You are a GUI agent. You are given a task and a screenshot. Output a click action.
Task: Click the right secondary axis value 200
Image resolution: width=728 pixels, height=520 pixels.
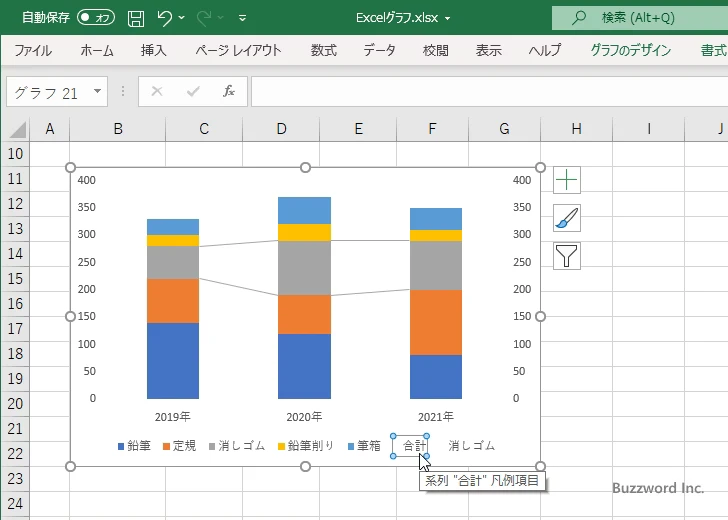click(522, 289)
